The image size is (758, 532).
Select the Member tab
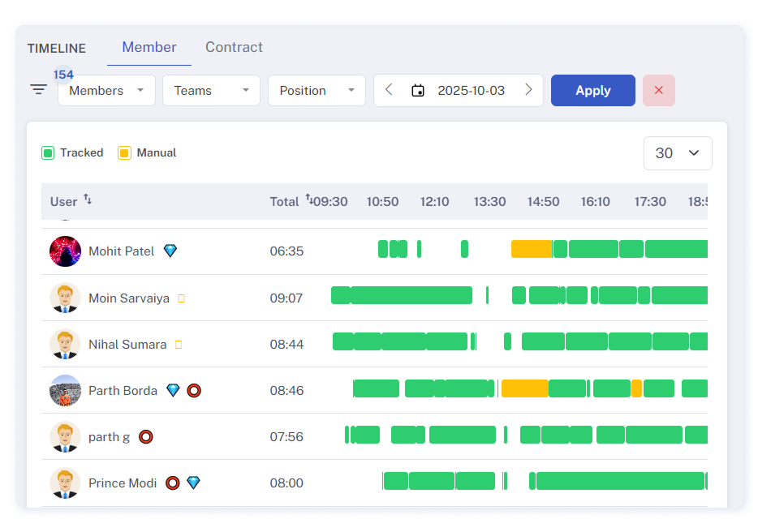[x=149, y=47]
